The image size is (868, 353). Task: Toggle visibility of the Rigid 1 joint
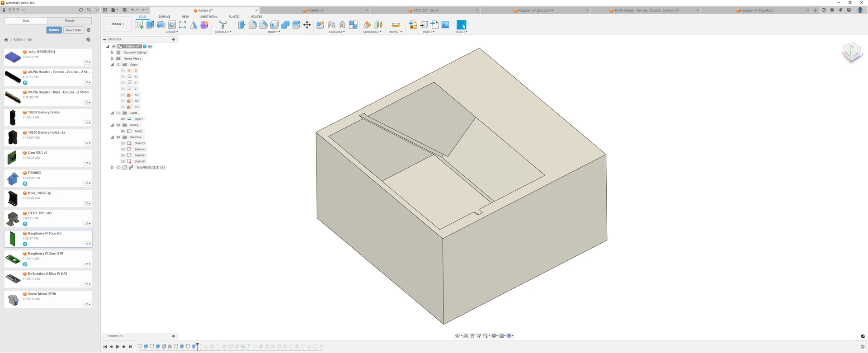click(x=123, y=119)
